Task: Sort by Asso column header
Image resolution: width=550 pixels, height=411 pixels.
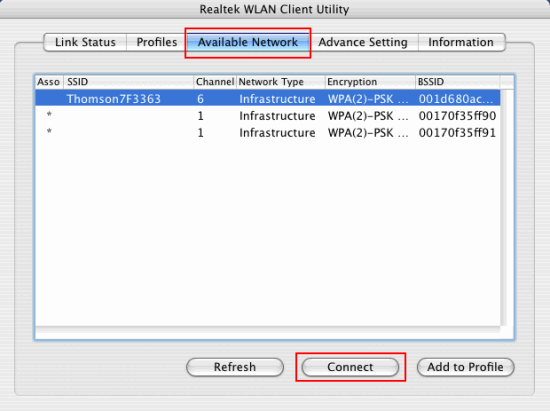Action: 49,82
